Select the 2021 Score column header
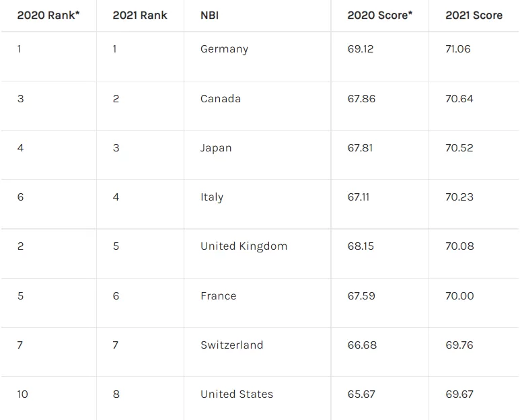Viewport: 520px width, 420px height. (x=474, y=15)
